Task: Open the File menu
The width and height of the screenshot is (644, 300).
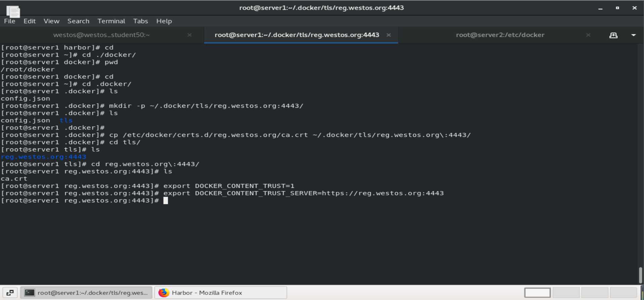Action: pos(10,21)
